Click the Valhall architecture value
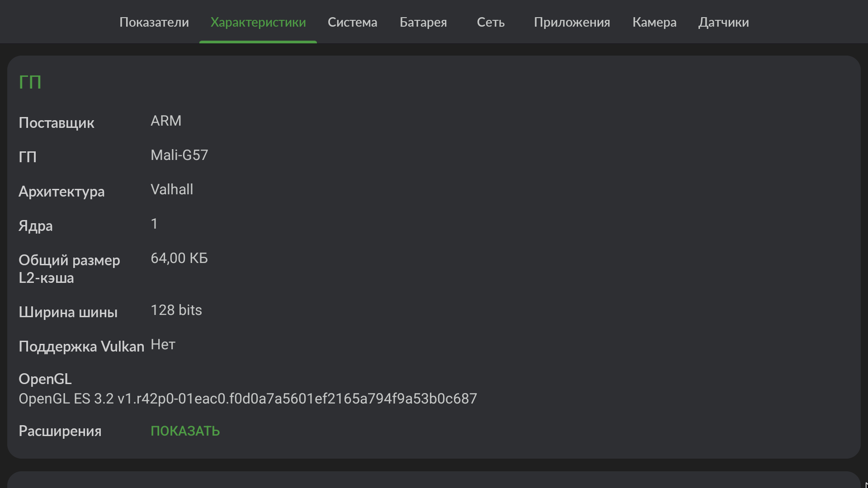 (x=172, y=189)
